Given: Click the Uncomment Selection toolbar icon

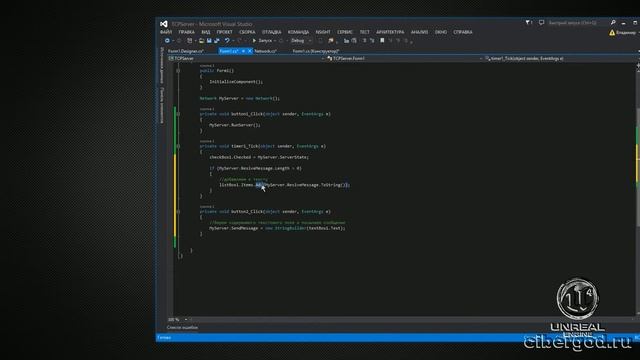Looking at the screenshot, I should point(354,41).
